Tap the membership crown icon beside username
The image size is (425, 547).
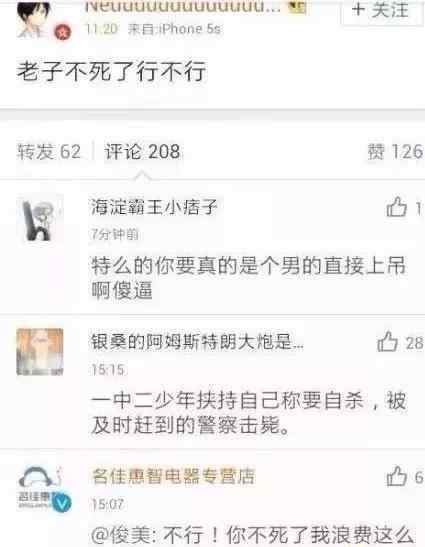point(297,7)
